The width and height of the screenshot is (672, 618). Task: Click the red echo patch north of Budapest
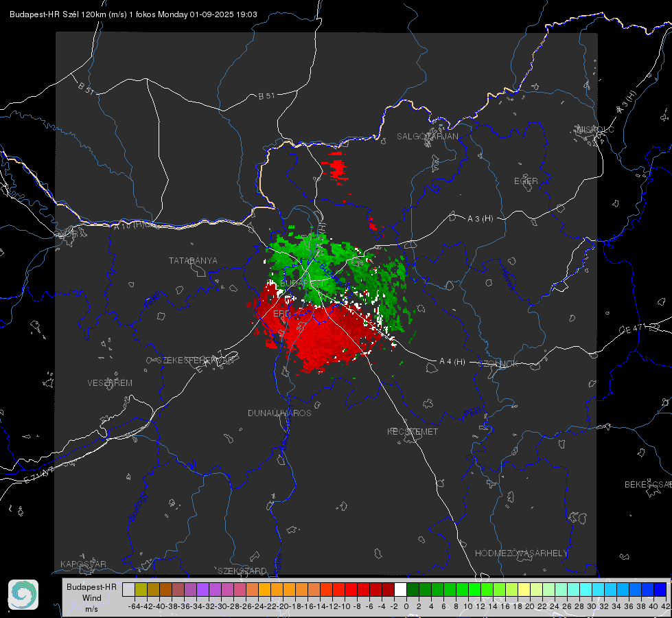336,168
